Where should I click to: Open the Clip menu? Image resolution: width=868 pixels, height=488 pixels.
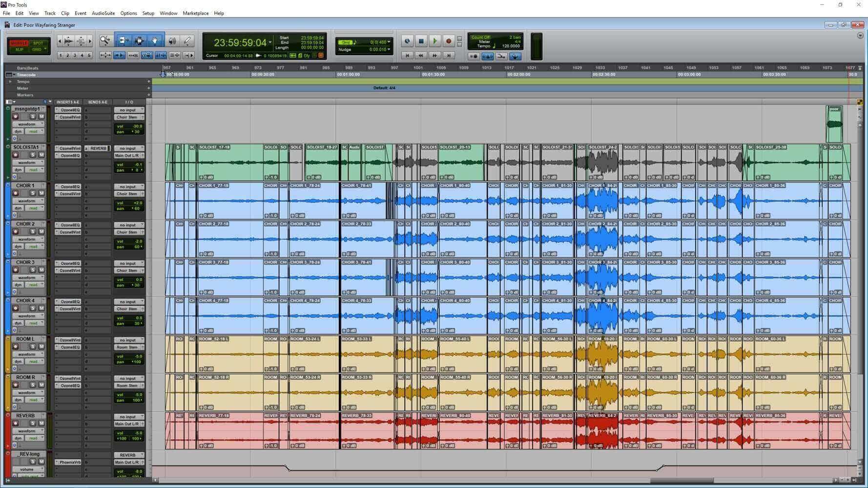[x=65, y=13]
